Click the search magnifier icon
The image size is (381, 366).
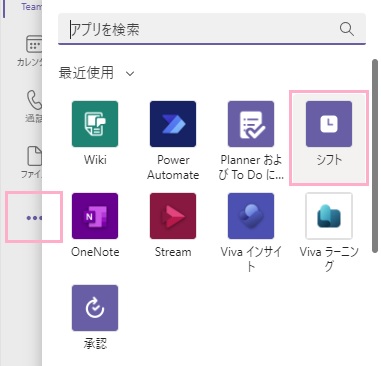[347, 29]
